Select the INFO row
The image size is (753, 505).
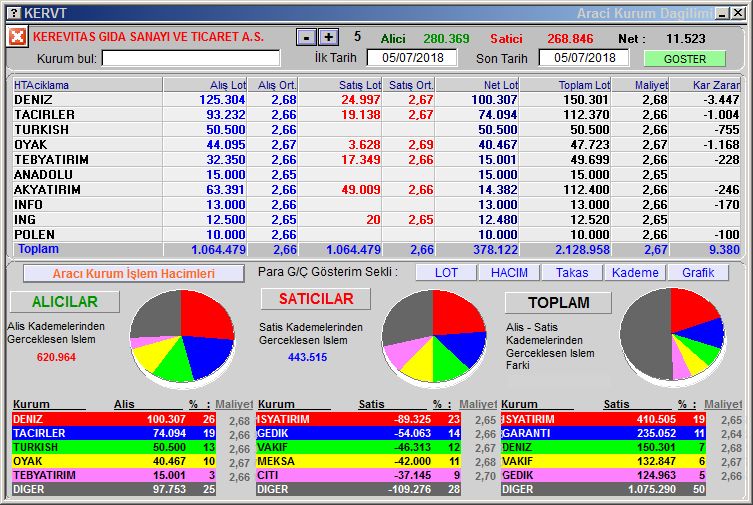coord(376,204)
